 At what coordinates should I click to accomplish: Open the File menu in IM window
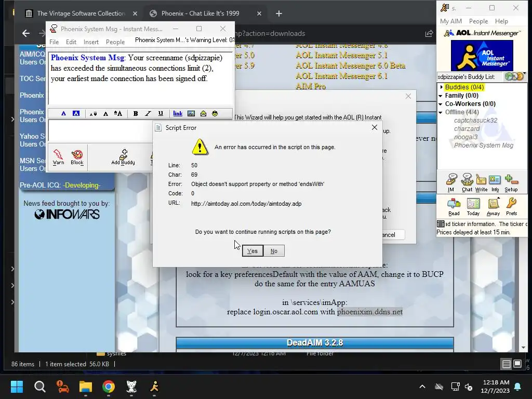54,42
